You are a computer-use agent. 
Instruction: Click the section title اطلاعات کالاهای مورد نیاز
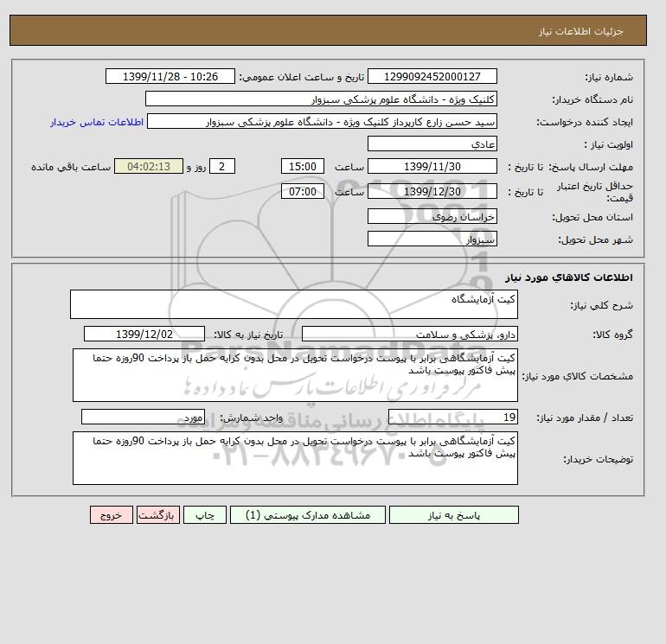[x=569, y=277]
